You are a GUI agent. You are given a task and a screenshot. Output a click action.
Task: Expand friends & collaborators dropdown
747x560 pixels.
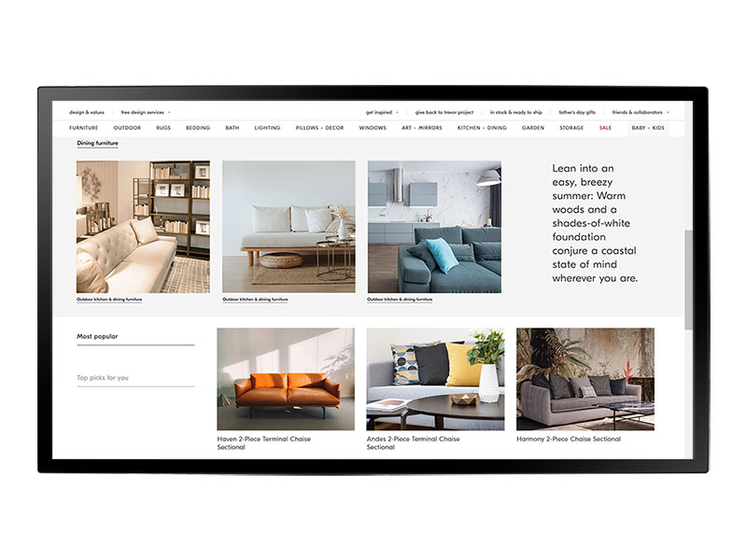pyautogui.click(x=638, y=112)
